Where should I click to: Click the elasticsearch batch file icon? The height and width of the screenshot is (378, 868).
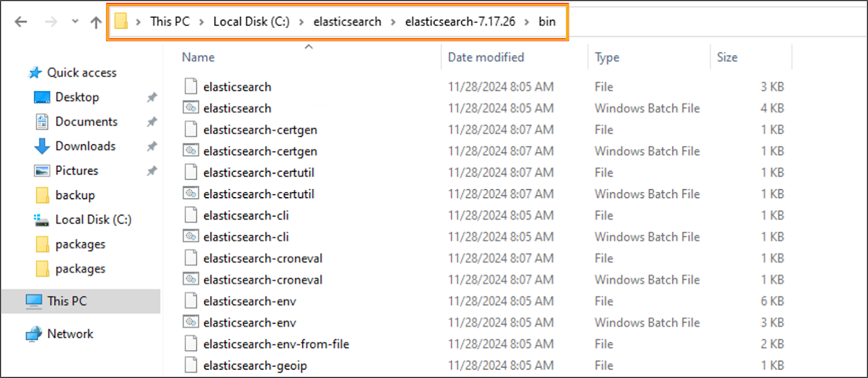[190, 108]
